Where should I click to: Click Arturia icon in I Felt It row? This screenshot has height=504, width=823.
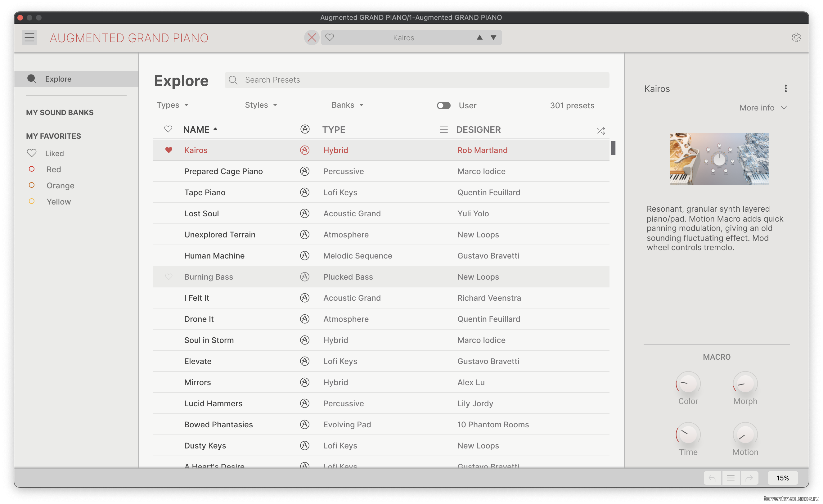pyautogui.click(x=304, y=298)
